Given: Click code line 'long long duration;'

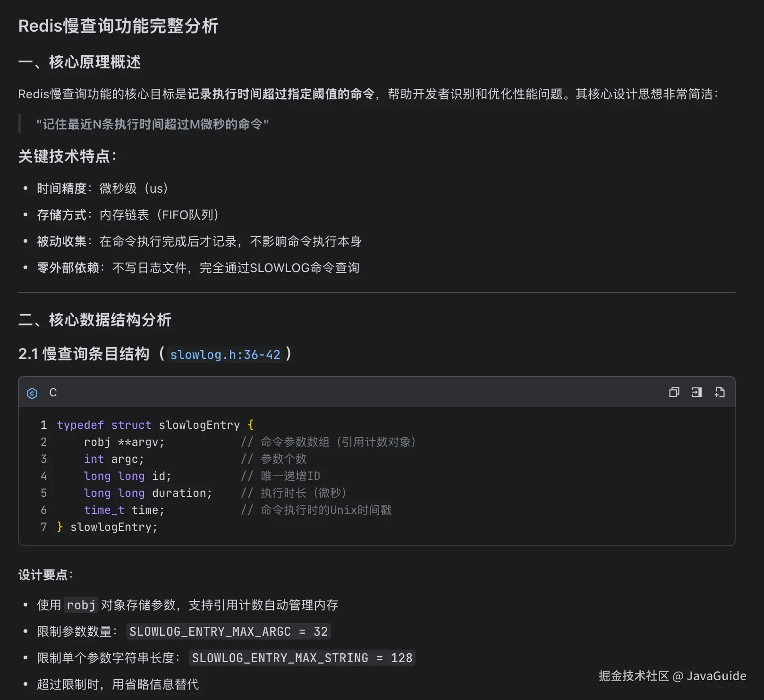Looking at the screenshot, I should coord(148,493).
